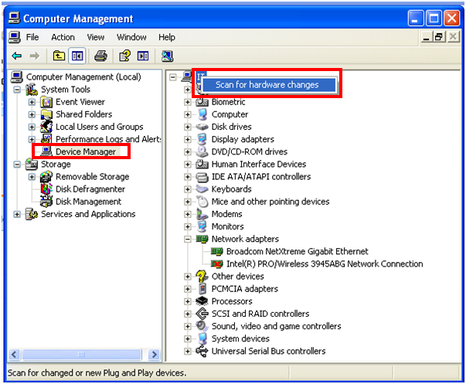Screen dimensions: 466x384
Task: Click the Print toolbar icon
Action: pos(101,56)
